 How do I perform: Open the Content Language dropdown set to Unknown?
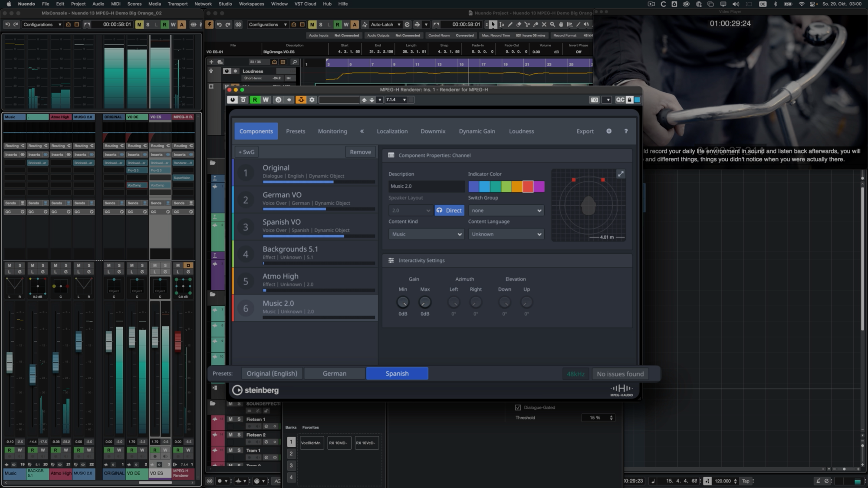[x=506, y=234]
